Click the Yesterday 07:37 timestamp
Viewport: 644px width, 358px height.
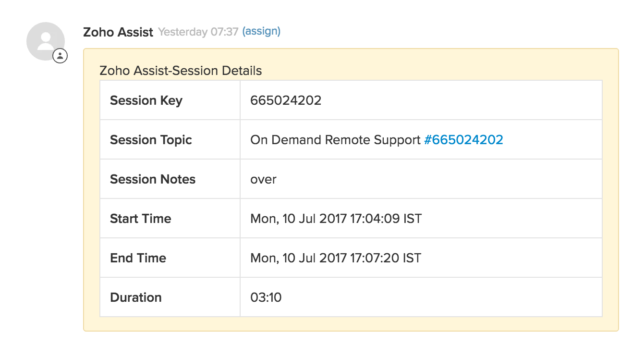click(198, 32)
